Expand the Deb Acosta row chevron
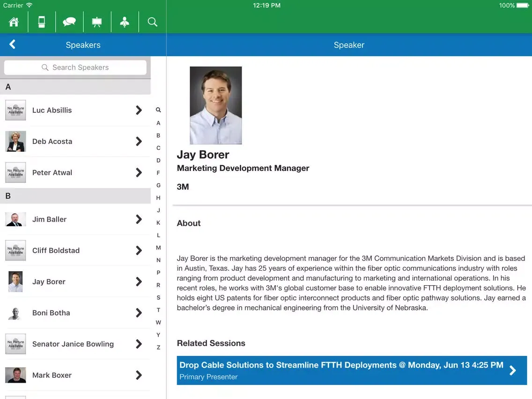Viewport: 532px width, 399px height. click(139, 141)
